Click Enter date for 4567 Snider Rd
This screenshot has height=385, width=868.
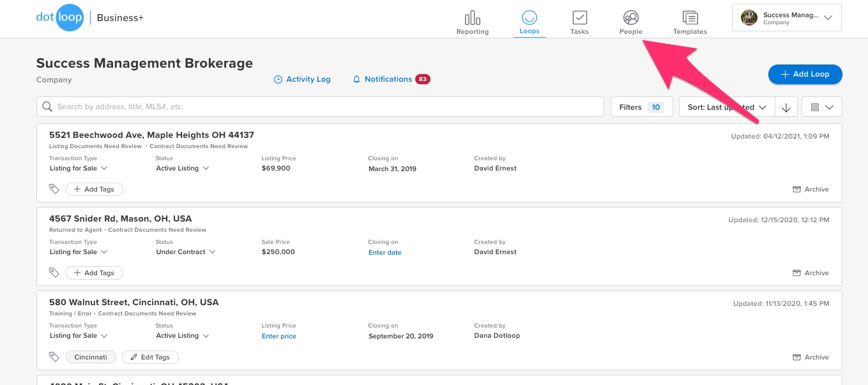(x=385, y=252)
